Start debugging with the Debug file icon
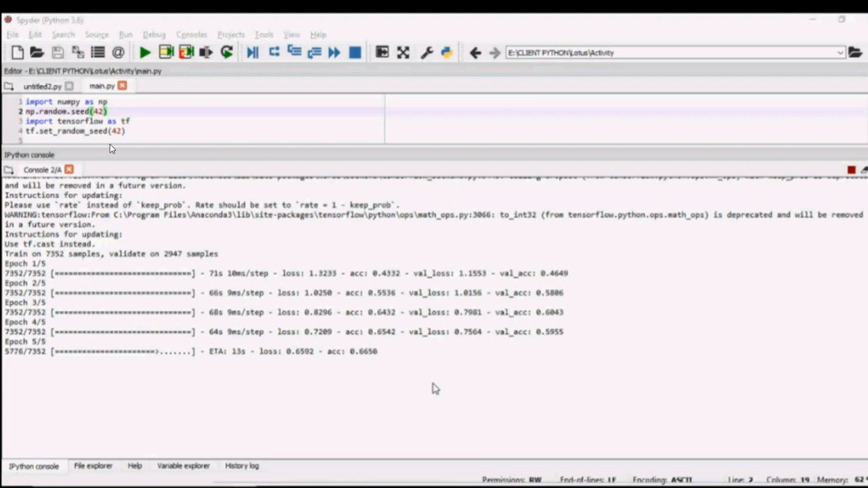 point(252,53)
